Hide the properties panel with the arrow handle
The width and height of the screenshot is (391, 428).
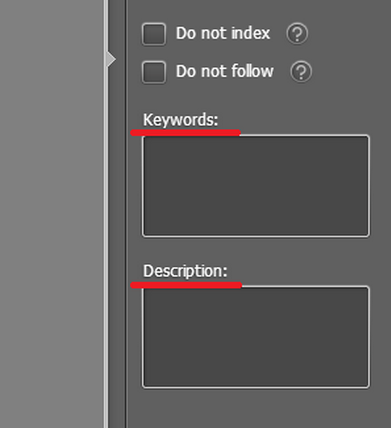111,59
